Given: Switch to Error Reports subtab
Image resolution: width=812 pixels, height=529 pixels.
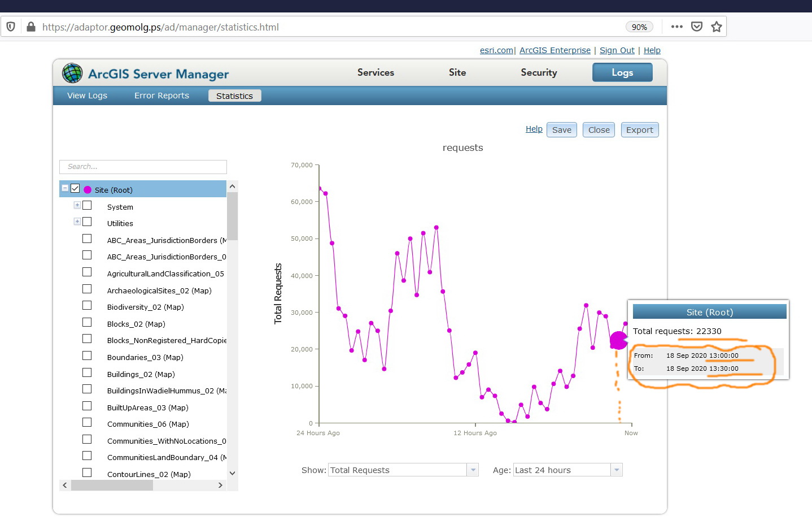Looking at the screenshot, I should (x=161, y=96).
